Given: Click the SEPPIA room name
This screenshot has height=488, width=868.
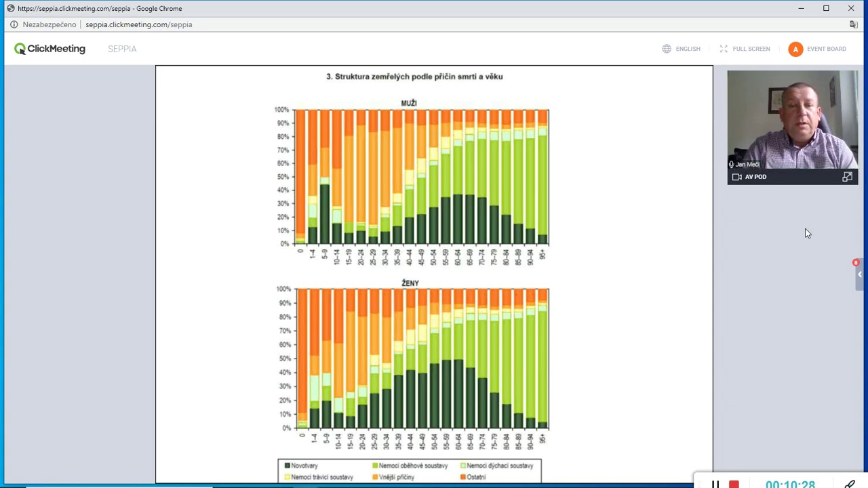Looking at the screenshot, I should pos(122,49).
